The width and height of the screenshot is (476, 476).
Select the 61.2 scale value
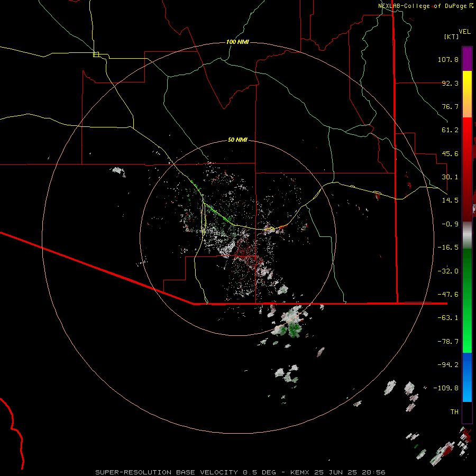click(x=450, y=130)
